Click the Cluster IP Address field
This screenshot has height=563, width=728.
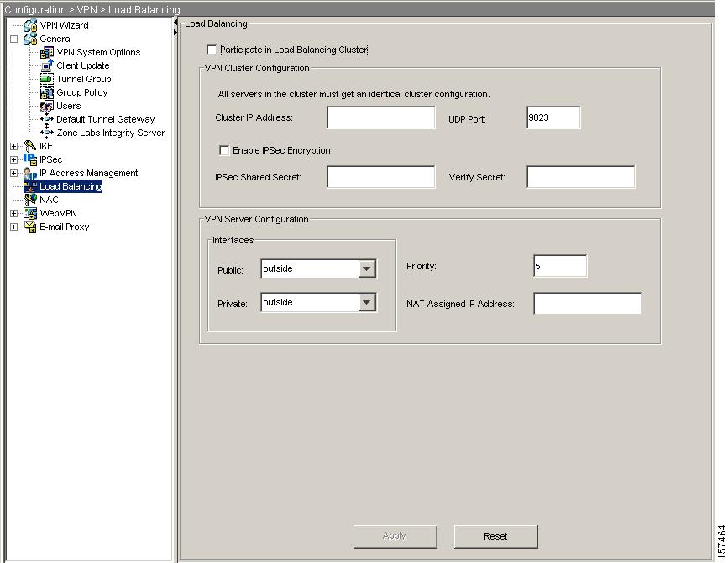tap(380, 118)
